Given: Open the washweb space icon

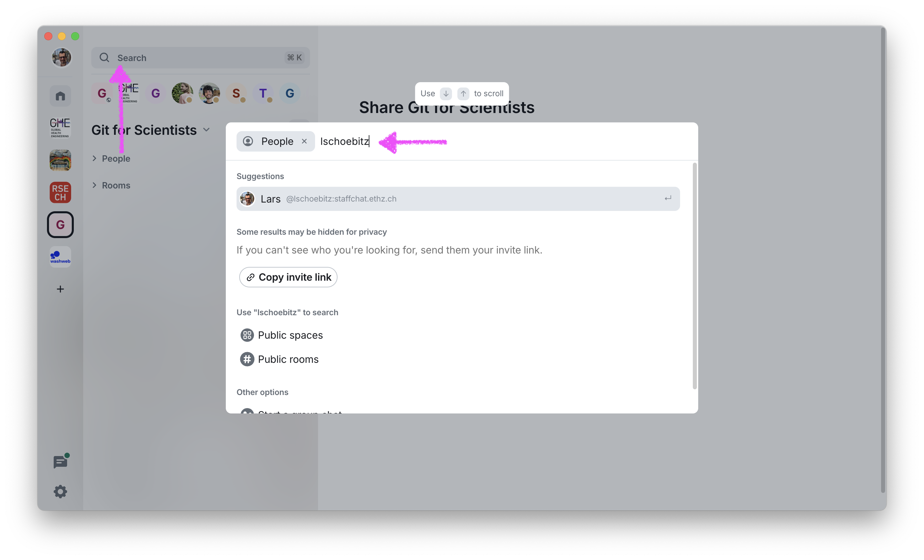Looking at the screenshot, I should (x=60, y=257).
